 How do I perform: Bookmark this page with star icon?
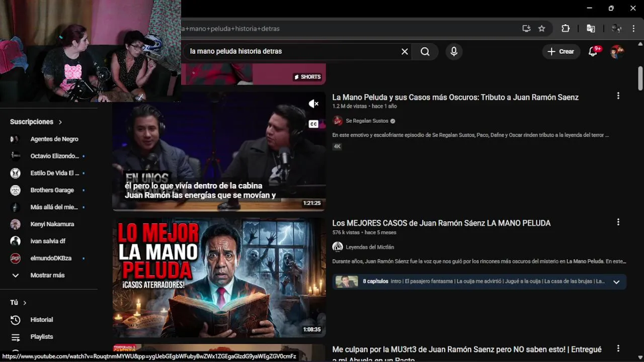(542, 29)
